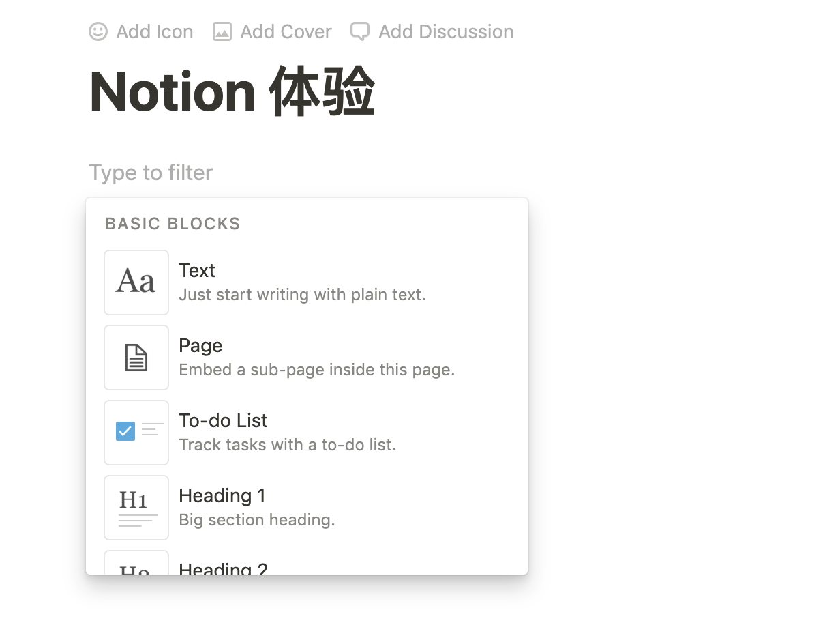Choose the Heading 1 menu entry

tap(307, 508)
